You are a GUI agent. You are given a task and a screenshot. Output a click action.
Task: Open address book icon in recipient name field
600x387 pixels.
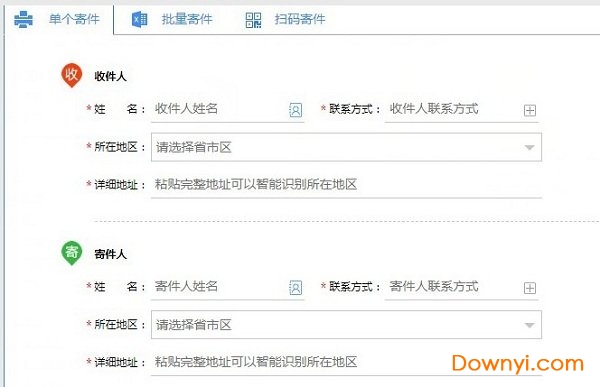click(x=295, y=110)
